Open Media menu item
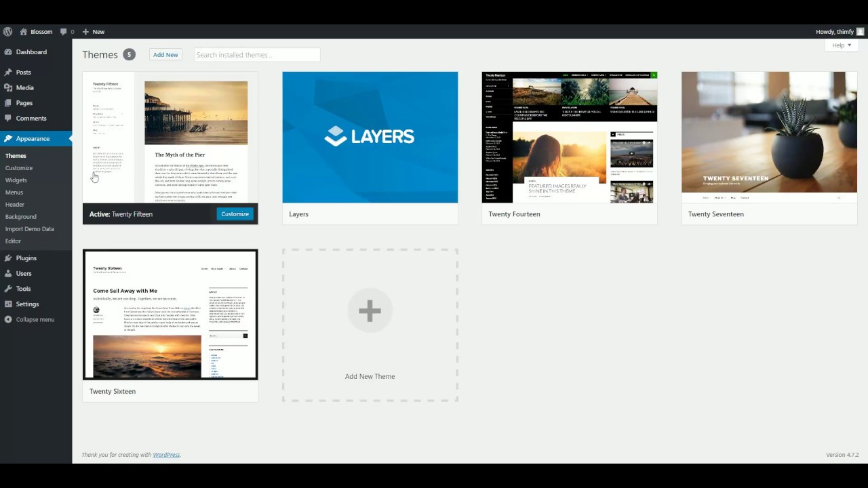This screenshot has width=868, height=488. [36, 87]
